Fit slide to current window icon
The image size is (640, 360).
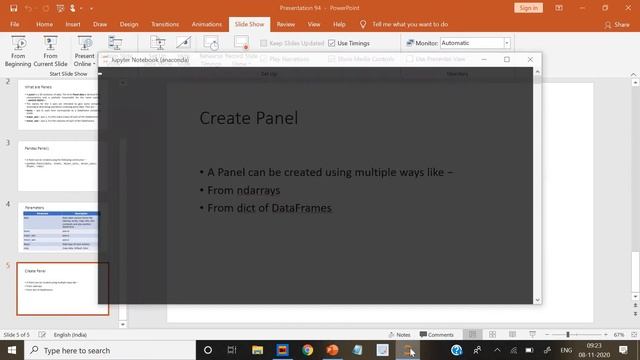(x=634, y=335)
